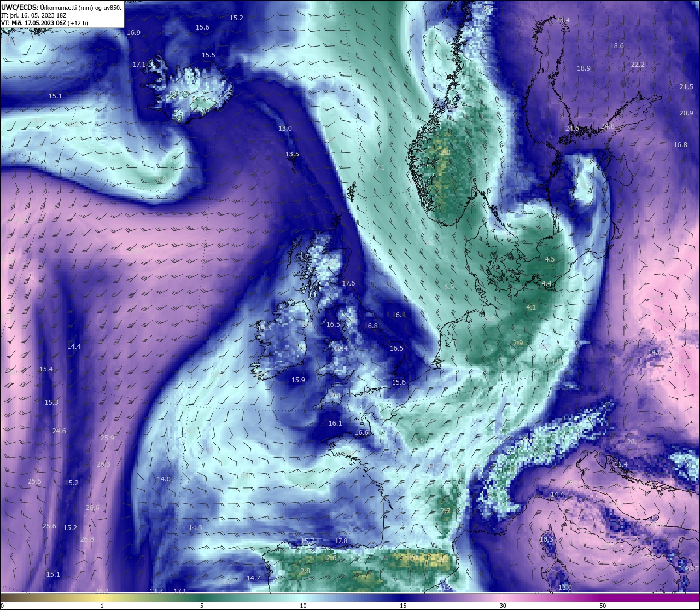Click the 26.2 value above the color bar
The width and height of the screenshot is (700, 610).
(102, 591)
